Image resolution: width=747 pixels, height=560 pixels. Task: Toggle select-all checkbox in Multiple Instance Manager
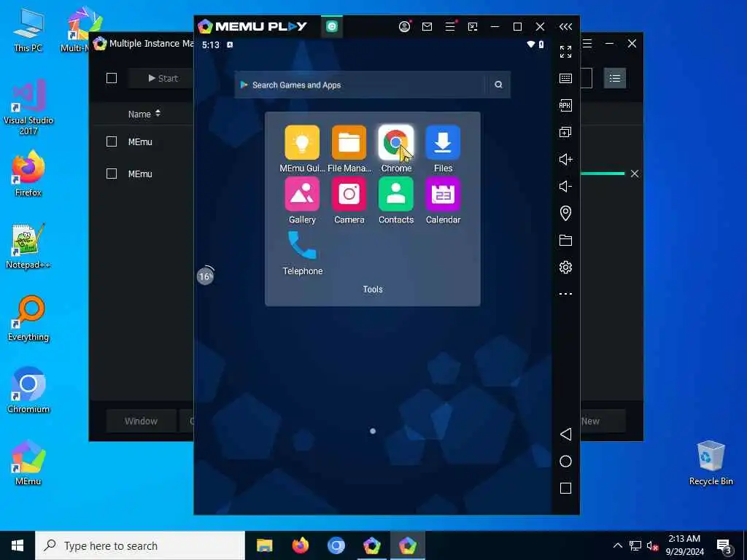(x=112, y=78)
